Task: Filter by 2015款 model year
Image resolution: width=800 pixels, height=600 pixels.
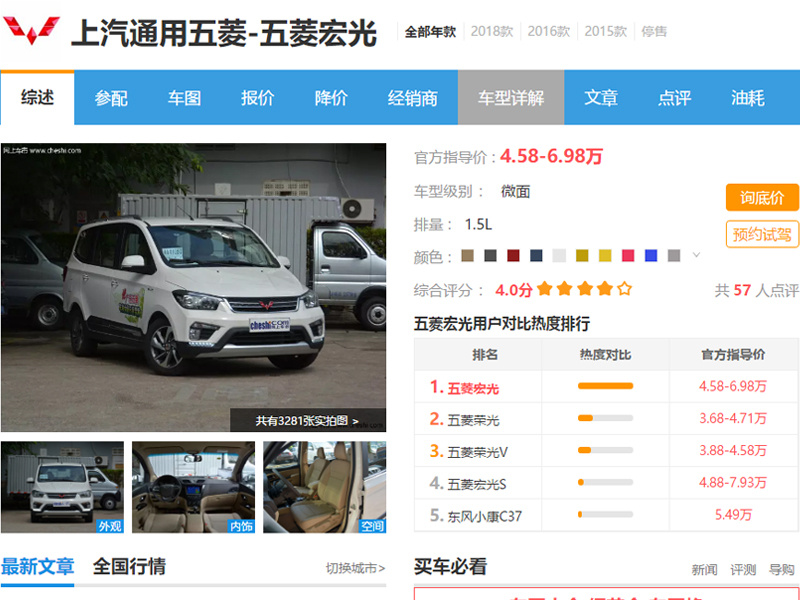Action: click(606, 32)
